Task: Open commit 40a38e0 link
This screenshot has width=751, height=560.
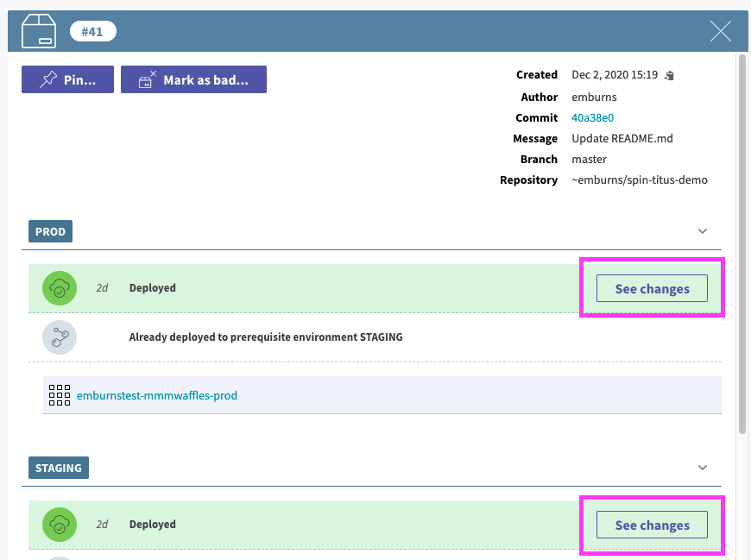Action: pos(592,117)
